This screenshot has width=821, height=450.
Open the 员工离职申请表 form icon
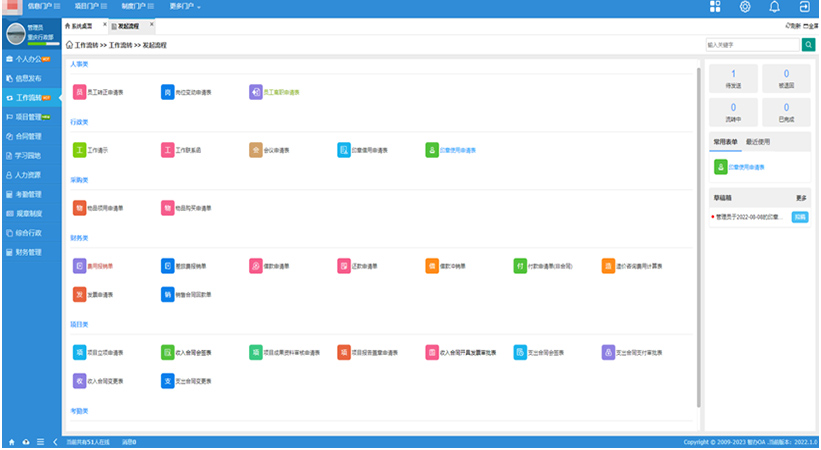pyautogui.click(x=256, y=92)
